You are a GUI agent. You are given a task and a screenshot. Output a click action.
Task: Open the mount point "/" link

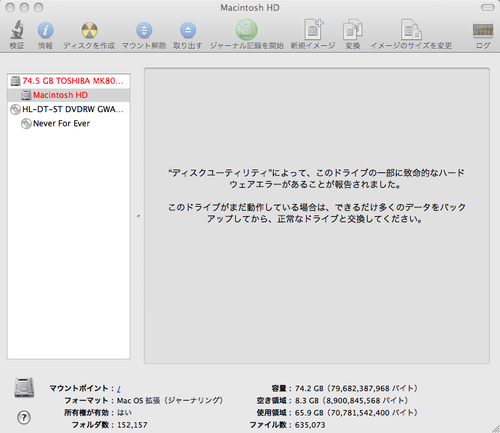[x=119, y=389]
